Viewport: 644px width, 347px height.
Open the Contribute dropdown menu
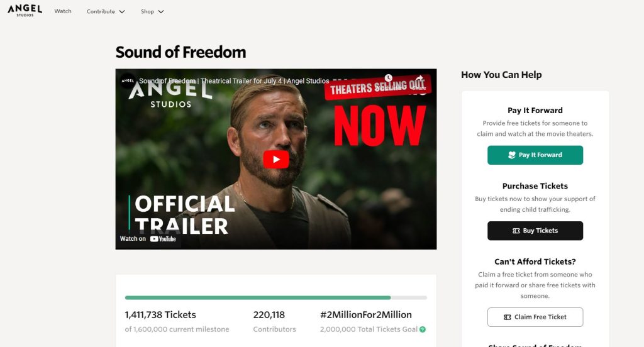(106, 11)
